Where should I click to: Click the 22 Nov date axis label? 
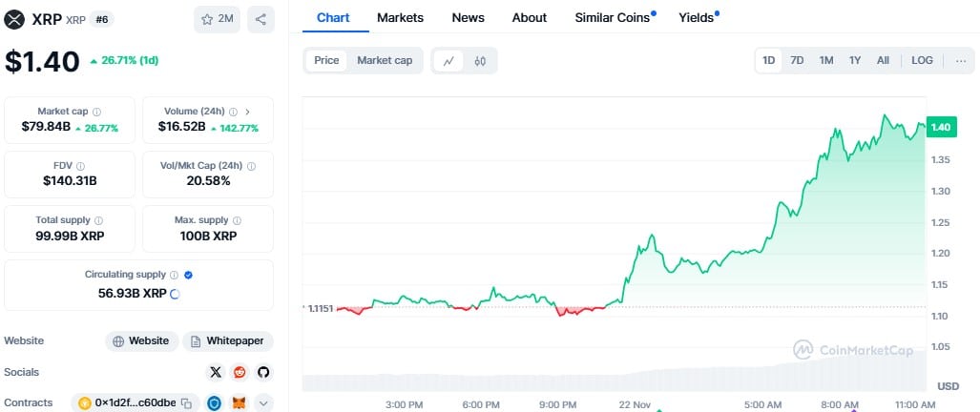pos(636,404)
